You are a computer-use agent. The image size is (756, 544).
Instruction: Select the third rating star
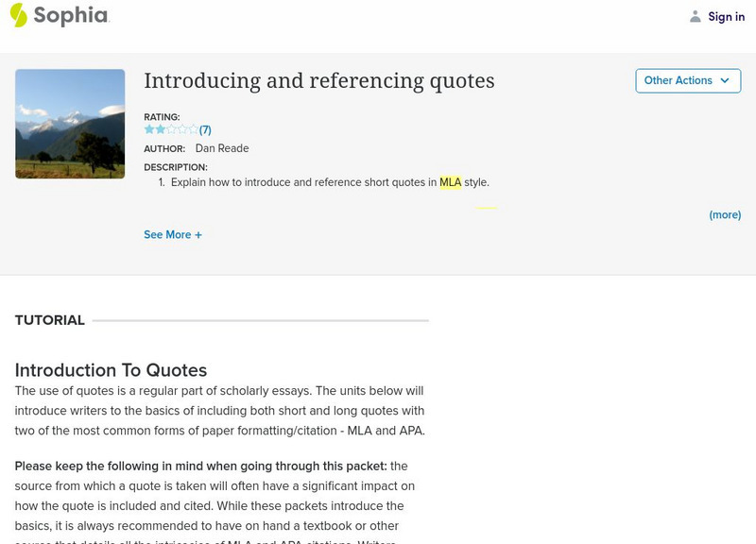pyautogui.click(x=171, y=129)
